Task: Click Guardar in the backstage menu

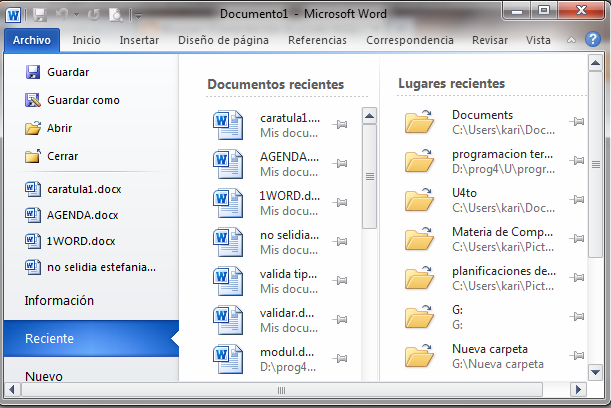Action: [x=57, y=72]
